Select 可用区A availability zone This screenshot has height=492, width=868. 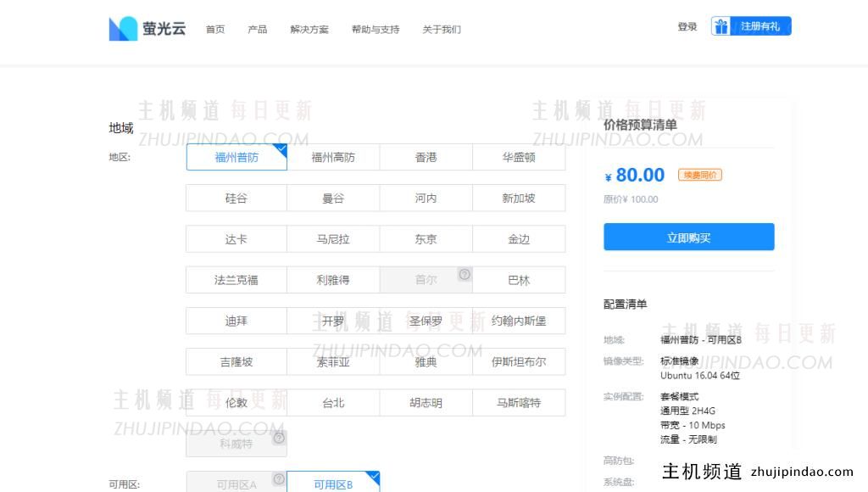pyautogui.click(x=236, y=482)
